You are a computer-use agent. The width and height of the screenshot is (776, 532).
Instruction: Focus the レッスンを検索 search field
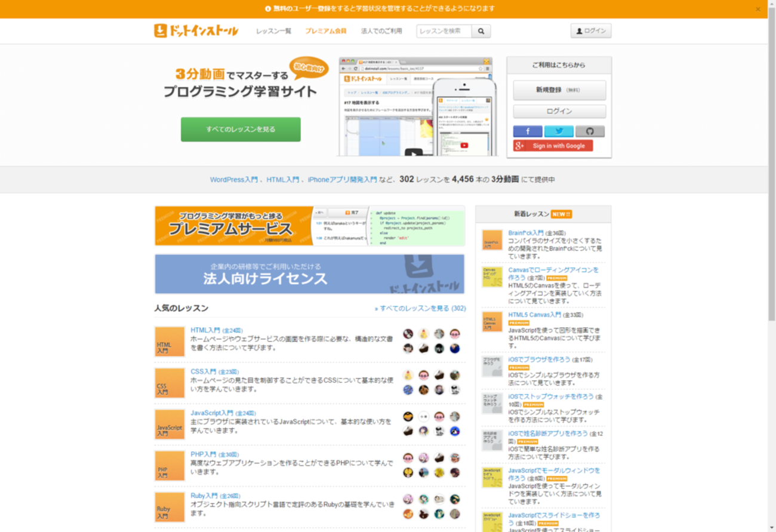[444, 31]
